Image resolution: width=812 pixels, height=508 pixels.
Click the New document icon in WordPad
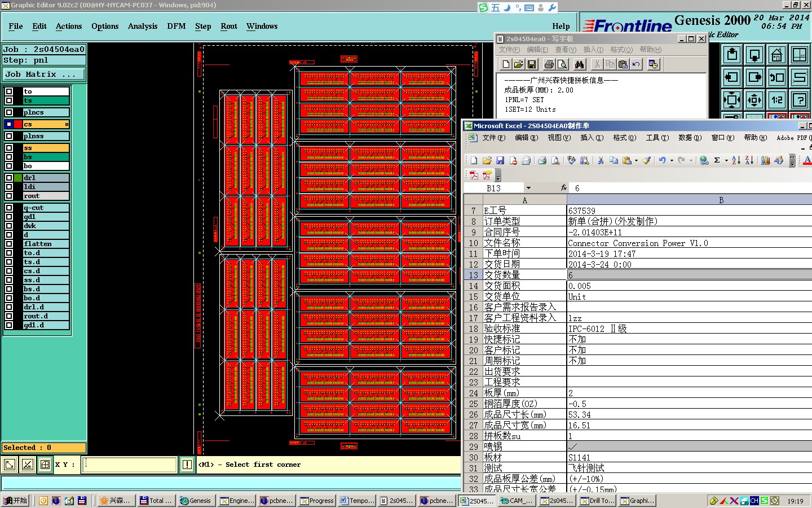coord(506,64)
